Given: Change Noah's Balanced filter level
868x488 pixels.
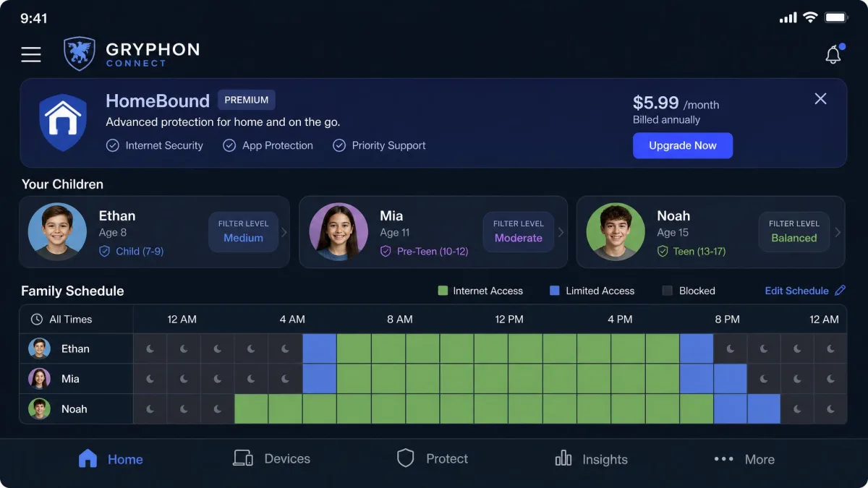Looking at the screenshot, I should point(793,232).
